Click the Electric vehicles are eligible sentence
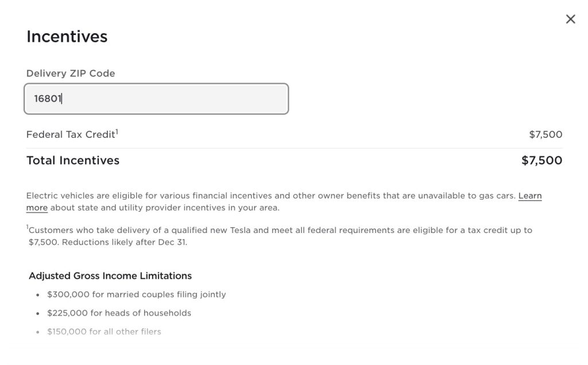Viewport: 588px width, 365px height. (271, 196)
